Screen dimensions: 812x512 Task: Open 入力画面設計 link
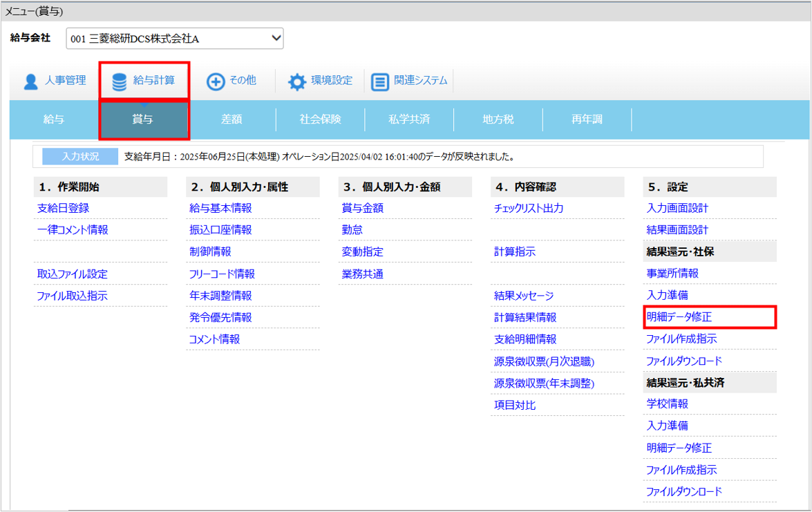coord(677,208)
